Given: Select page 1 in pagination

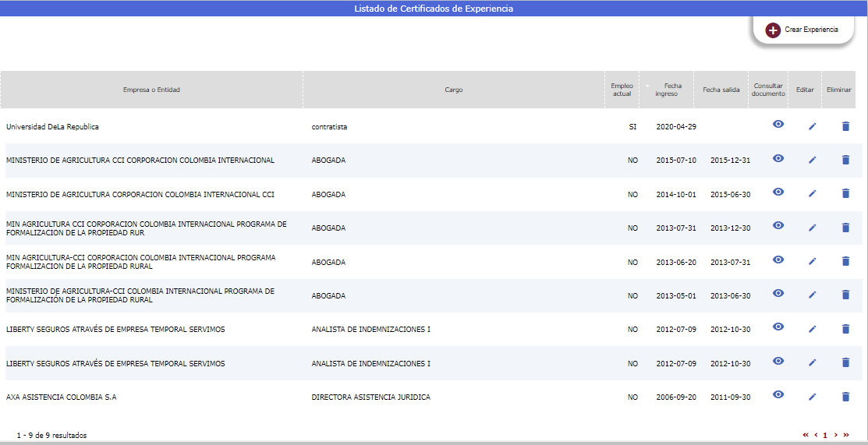Looking at the screenshot, I should (x=825, y=435).
